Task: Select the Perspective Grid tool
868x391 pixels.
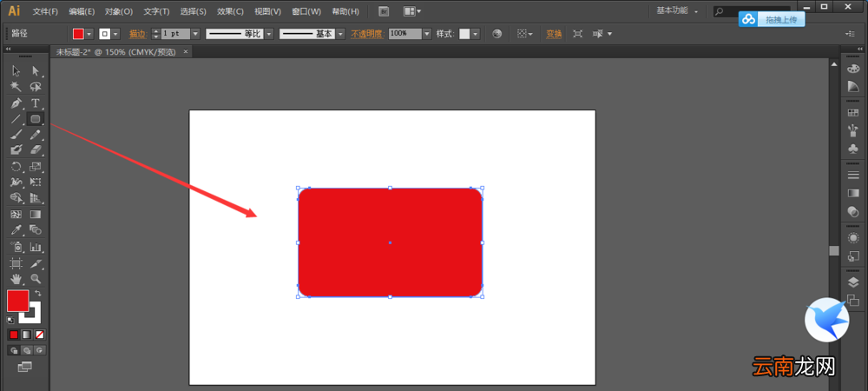Action: coord(36,198)
